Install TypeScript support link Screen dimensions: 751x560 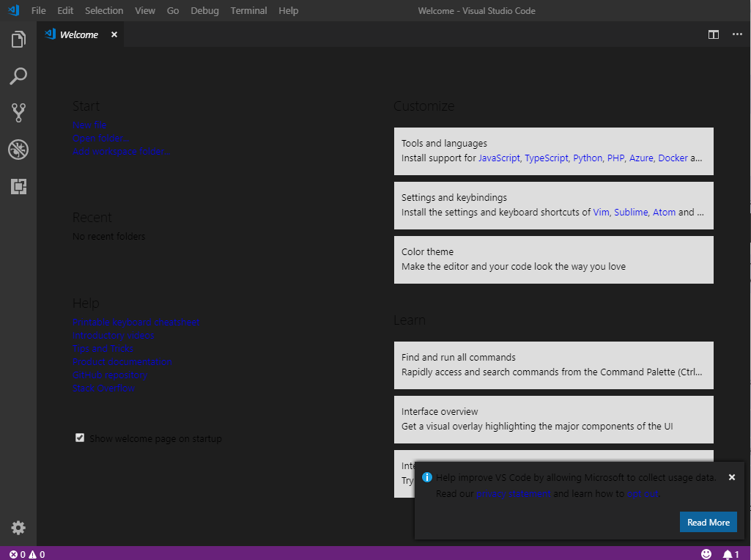point(547,158)
